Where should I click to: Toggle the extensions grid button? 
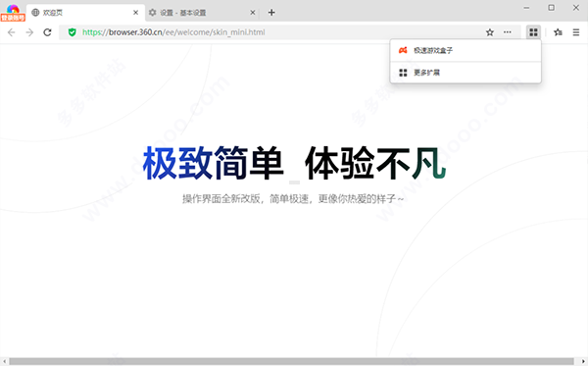click(x=533, y=32)
